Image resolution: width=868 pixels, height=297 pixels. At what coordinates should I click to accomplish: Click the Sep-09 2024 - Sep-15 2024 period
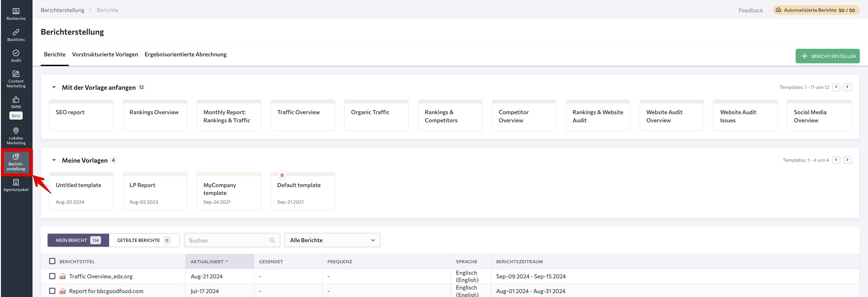tap(531, 277)
